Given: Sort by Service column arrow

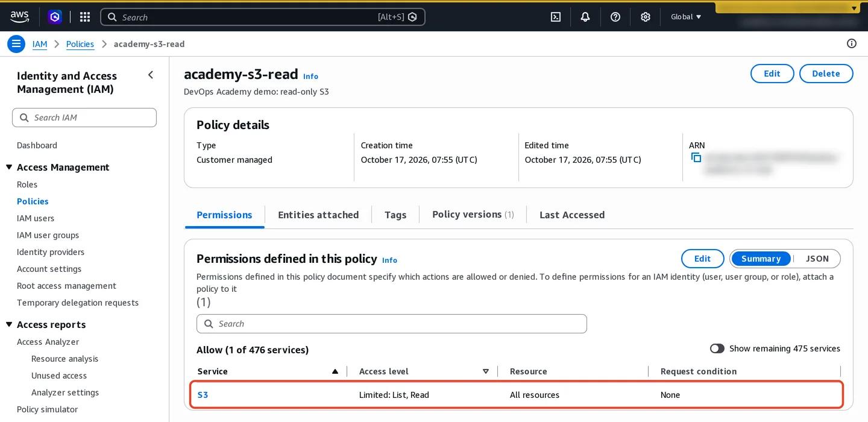Looking at the screenshot, I should click(x=335, y=371).
